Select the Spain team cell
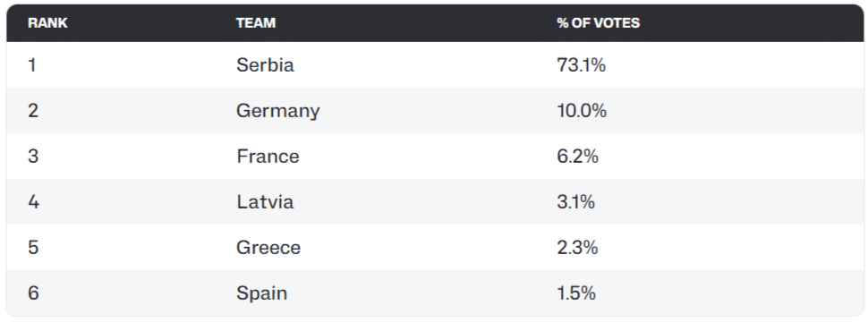Screen dimensions: 868x331 [x=262, y=293]
